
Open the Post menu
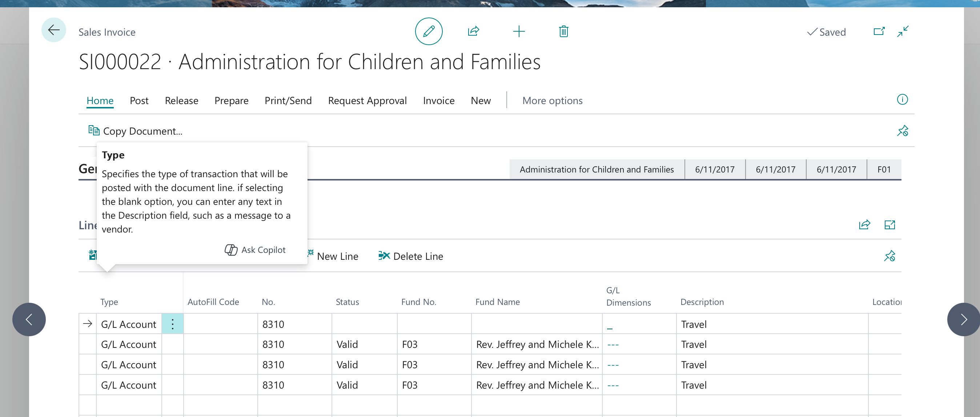click(x=139, y=100)
